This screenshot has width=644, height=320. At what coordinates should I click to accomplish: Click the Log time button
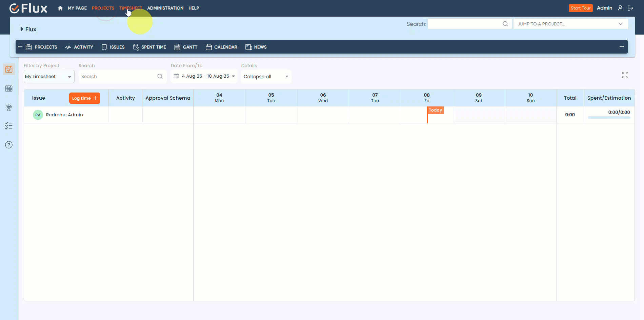coord(84,98)
